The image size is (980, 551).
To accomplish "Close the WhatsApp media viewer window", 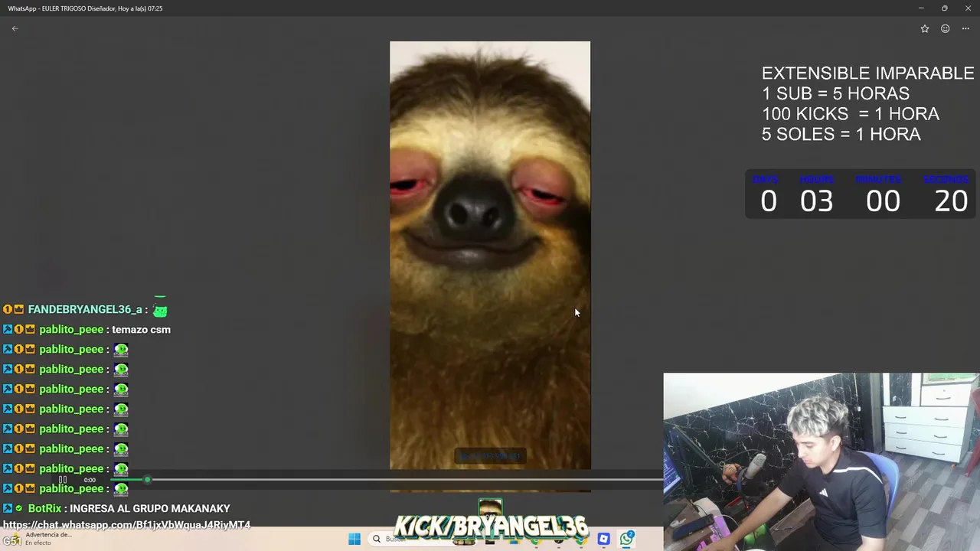I will [x=968, y=8].
